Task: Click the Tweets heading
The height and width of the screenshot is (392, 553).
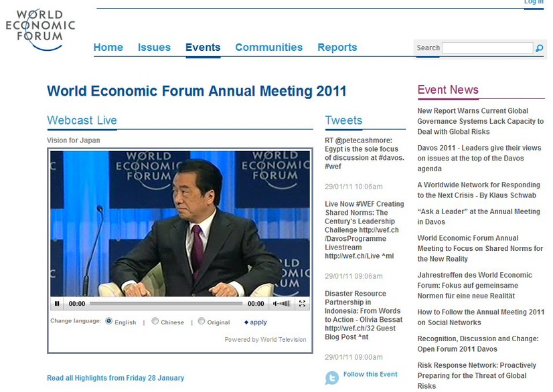Action: tap(343, 120)
